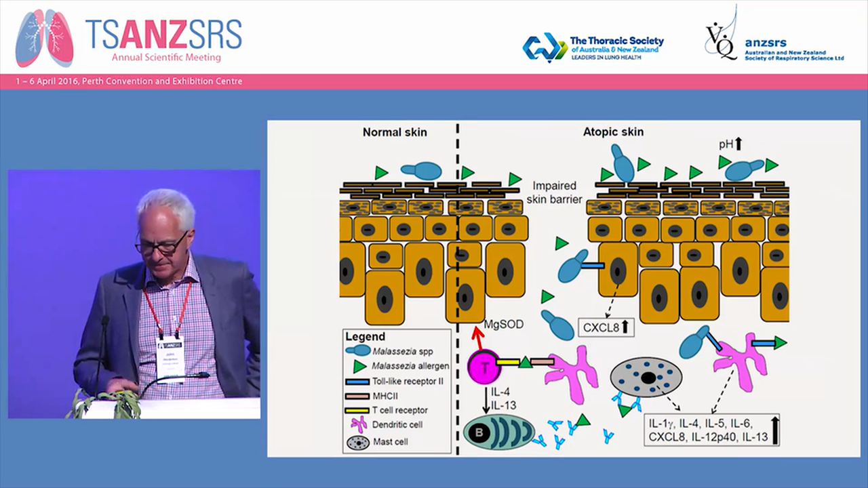Click the IL-4 IL-13 text link
868x488 pixels.
coord(500,399)
